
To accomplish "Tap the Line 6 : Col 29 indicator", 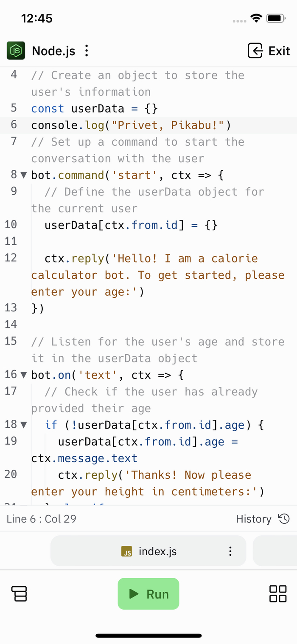I will (x=42, y=519).
